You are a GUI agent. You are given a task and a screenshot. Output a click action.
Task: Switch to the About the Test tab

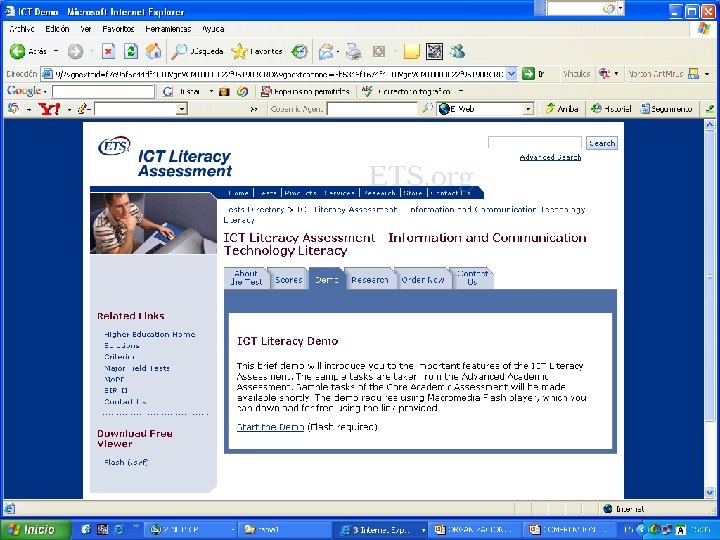pyautogui.click(x=246, y=278)
